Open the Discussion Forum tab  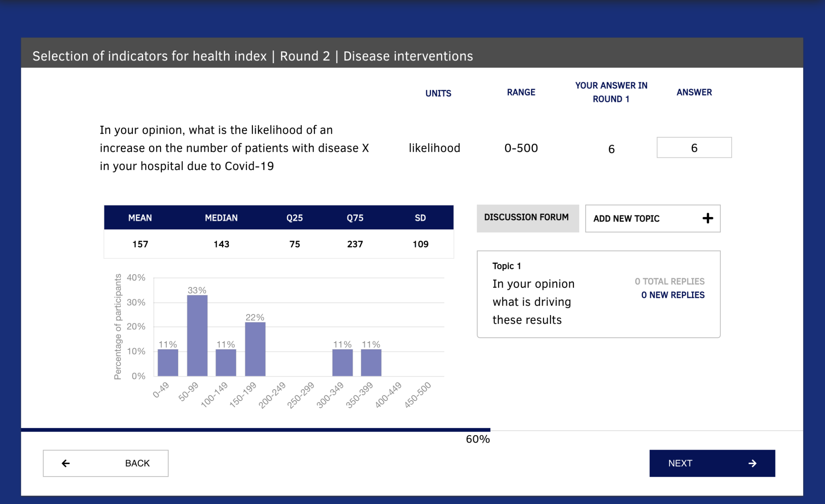coord(527,218)
